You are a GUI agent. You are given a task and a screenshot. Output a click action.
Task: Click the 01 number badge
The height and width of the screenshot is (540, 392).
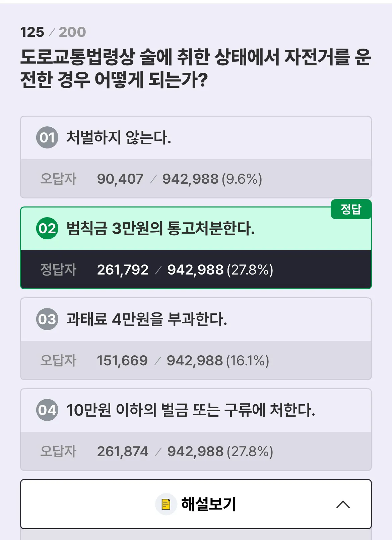point(47,137)
